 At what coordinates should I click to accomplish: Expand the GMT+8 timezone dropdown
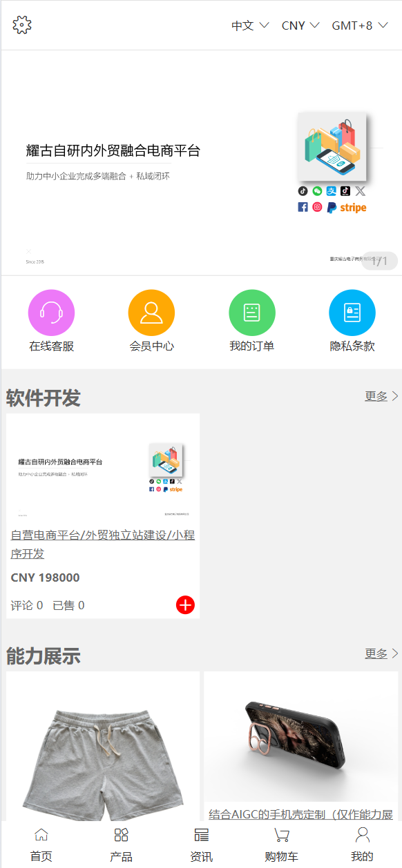tap(360, 26)
